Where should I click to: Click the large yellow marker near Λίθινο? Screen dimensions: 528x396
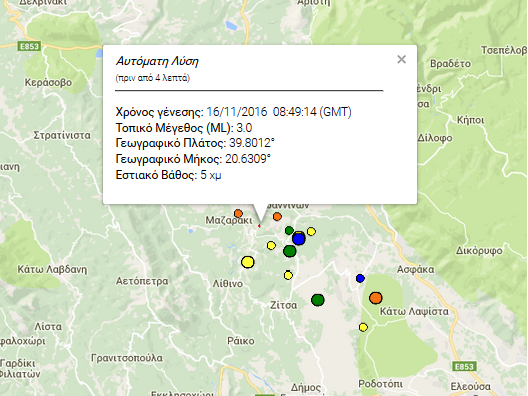pyautogui.click(x=248, y=262)
